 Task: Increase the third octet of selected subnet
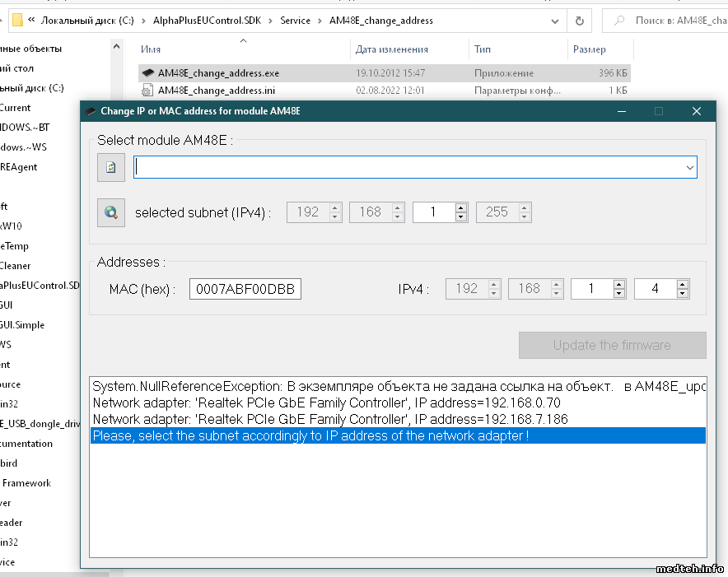click(461, 207)
